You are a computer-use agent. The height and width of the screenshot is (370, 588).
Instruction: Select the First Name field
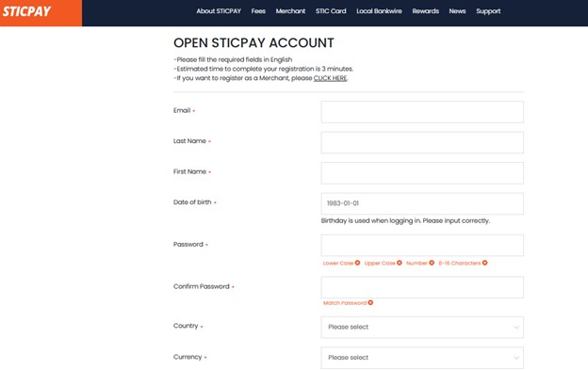[422, 173]
